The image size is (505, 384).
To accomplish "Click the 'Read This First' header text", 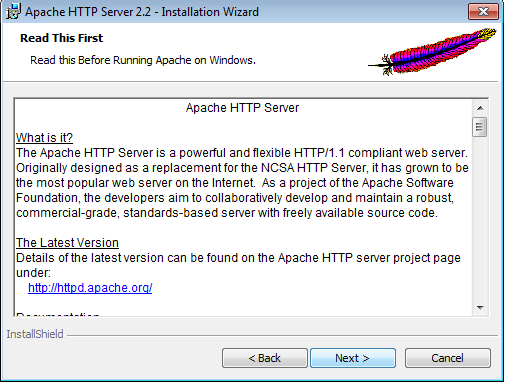I will tap(62, 38).
